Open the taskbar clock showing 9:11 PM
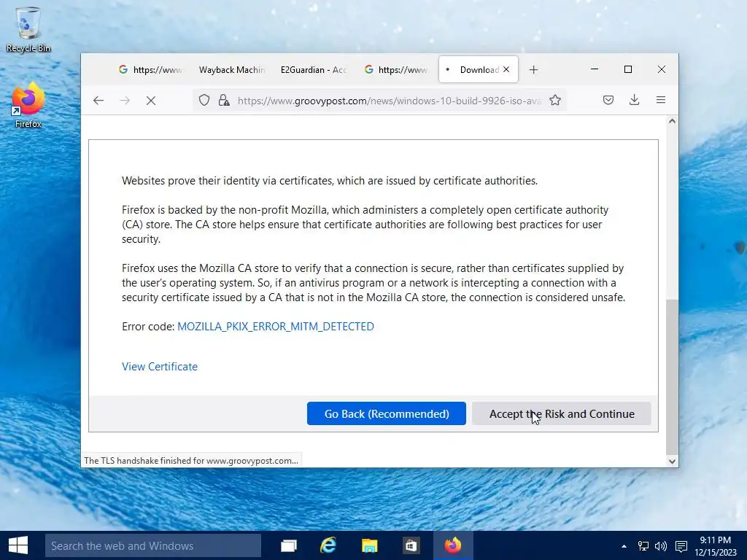747x560 pixels. [715, 546]
